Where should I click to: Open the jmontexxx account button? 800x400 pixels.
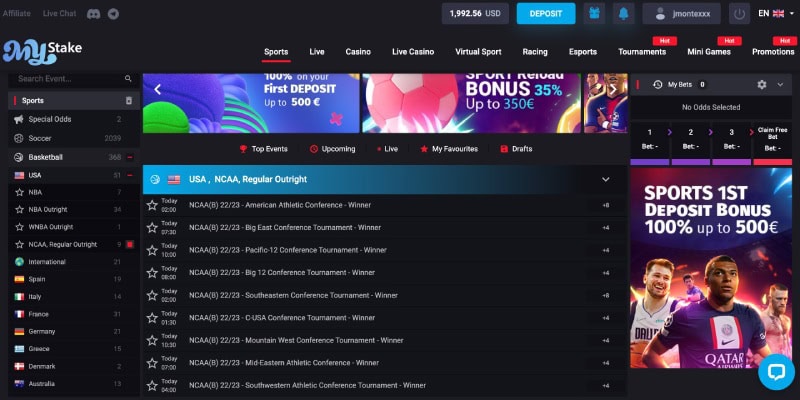(x=682, y=14)
